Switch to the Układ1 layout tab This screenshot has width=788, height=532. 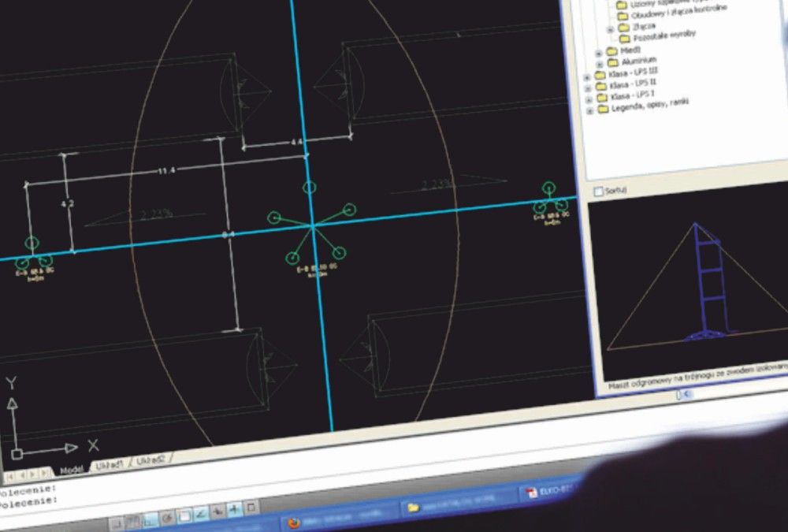[x=109, y=466]
